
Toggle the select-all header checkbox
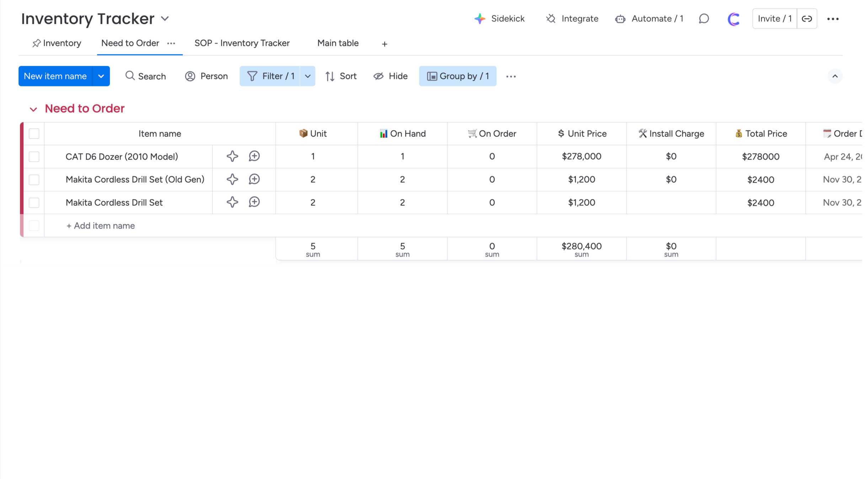tap(34, 134)
